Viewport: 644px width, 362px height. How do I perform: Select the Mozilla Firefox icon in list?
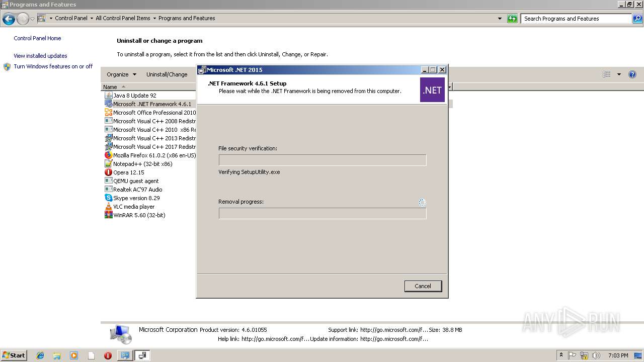108,155
